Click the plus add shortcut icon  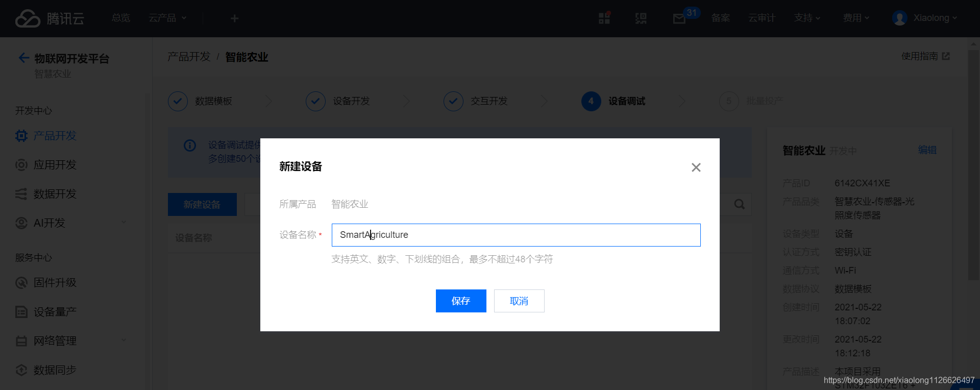click(234, 18)
